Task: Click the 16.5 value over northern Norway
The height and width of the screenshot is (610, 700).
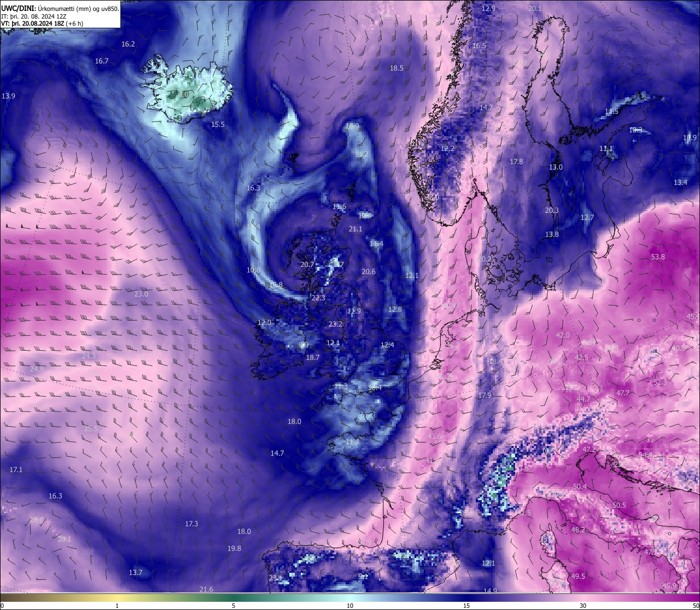Action: [x=479, y=45]
